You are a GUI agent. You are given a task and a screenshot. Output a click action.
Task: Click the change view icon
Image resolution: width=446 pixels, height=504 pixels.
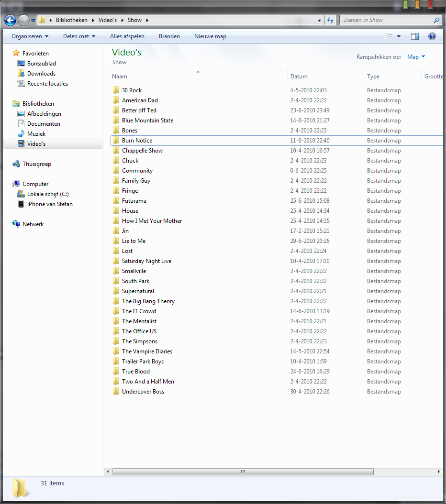[x=389, y=36]
